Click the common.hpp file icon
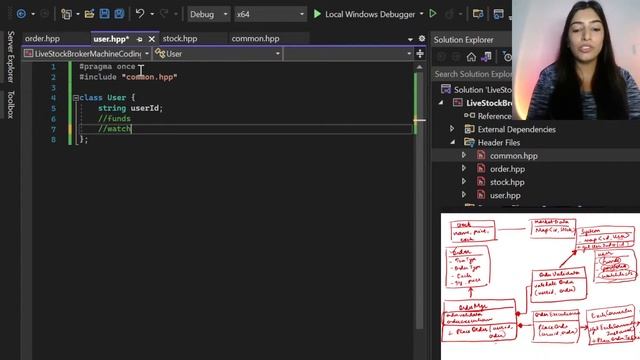 click(481, 156)
